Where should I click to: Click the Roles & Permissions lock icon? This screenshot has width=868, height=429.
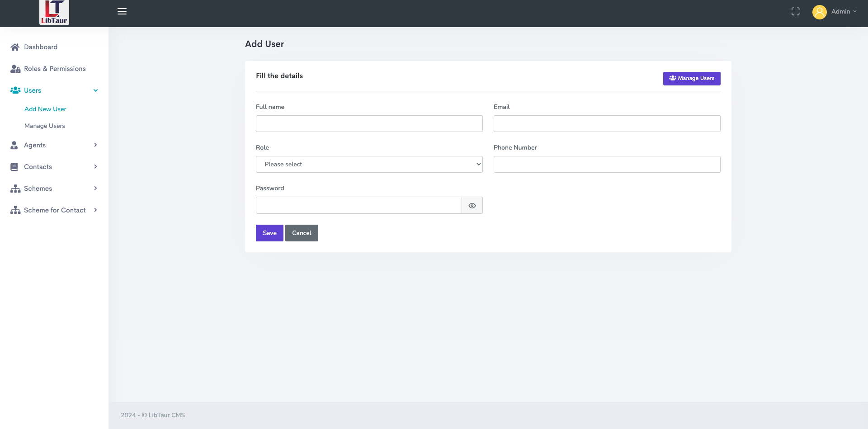15,69
